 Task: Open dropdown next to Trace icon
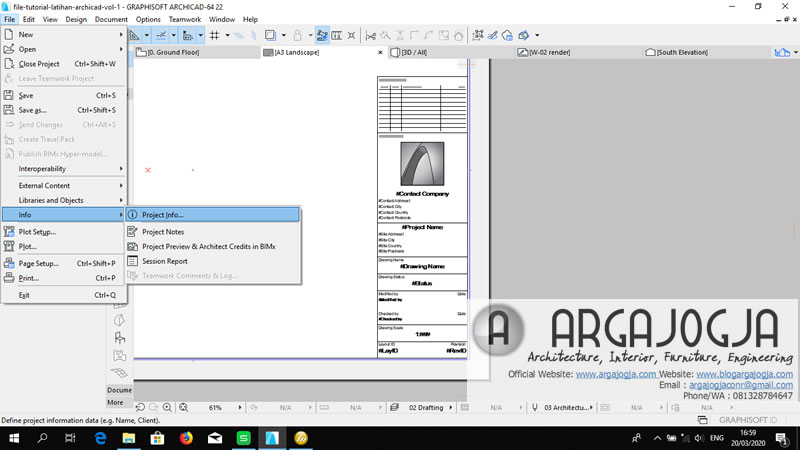[x=284, y=35]
